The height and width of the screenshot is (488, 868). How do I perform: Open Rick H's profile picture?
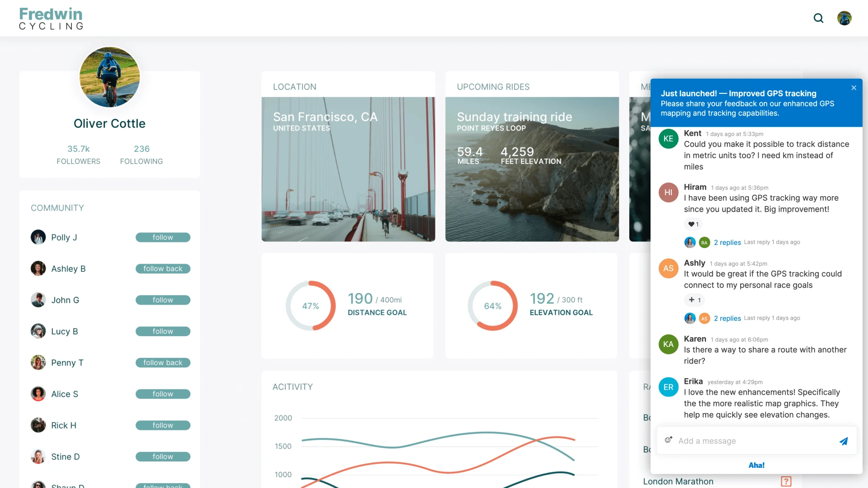[x=38, y=425]
